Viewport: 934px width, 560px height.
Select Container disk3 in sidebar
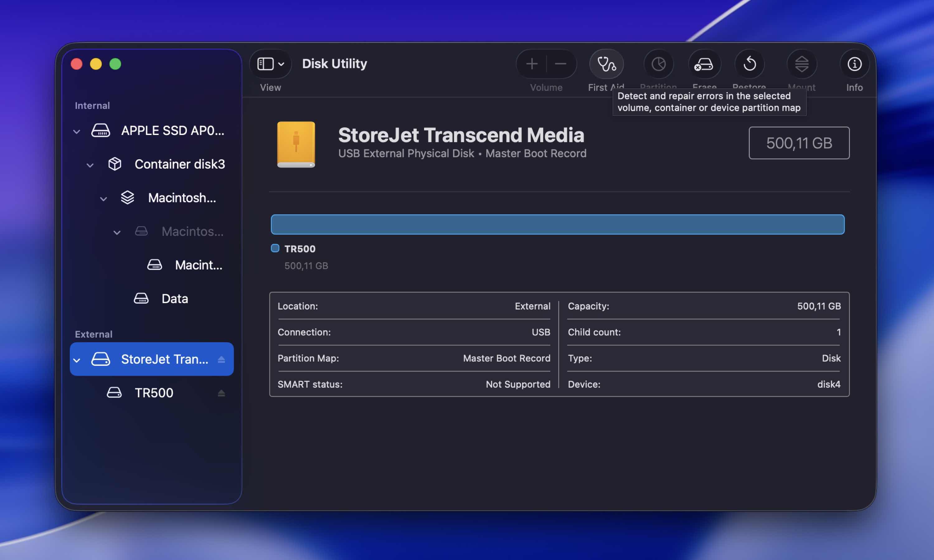click(x=152, y=164)
